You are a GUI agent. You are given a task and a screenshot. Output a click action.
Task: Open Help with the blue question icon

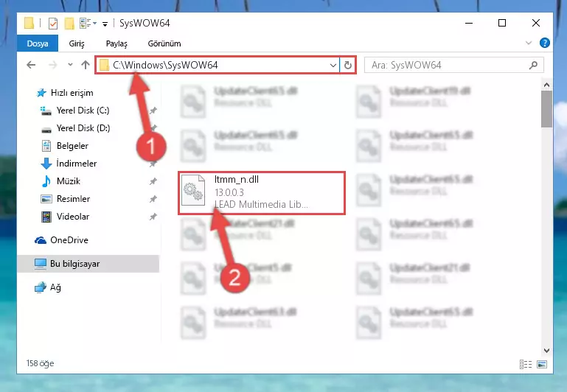[544, 43]
